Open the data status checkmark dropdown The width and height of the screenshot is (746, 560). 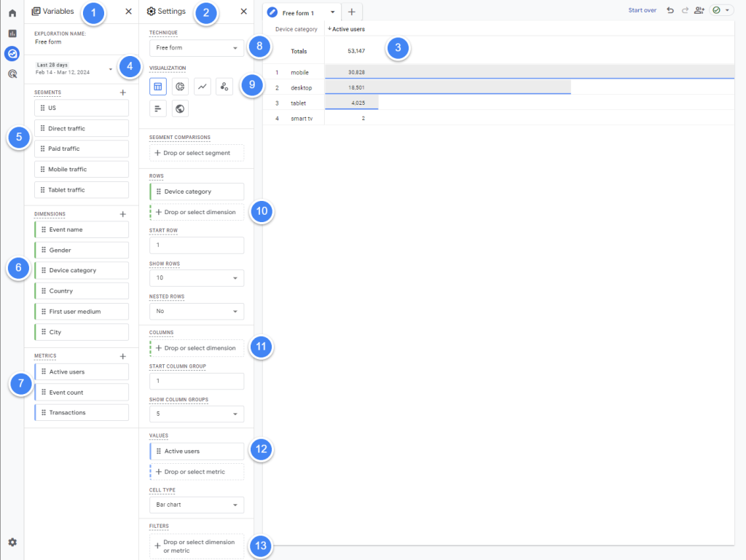[721, 10]
